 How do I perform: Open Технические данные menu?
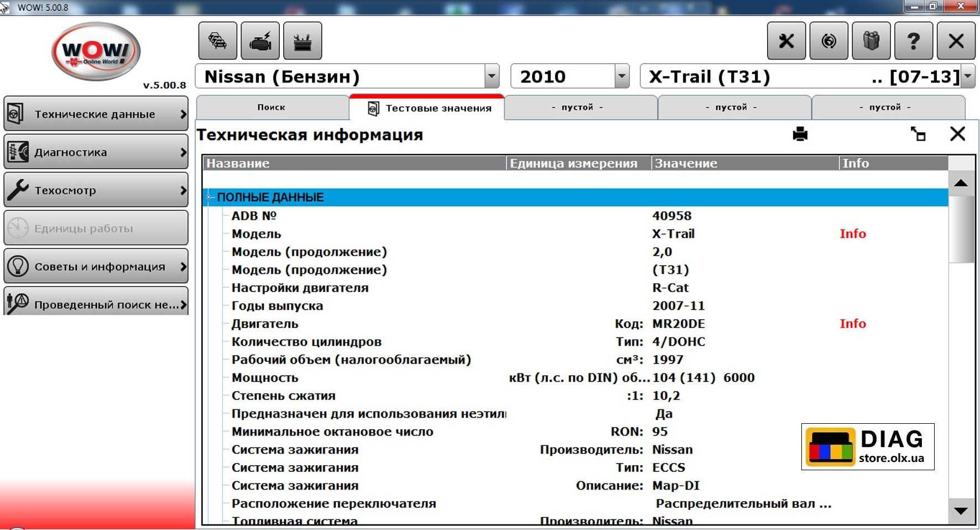(96, 114)
